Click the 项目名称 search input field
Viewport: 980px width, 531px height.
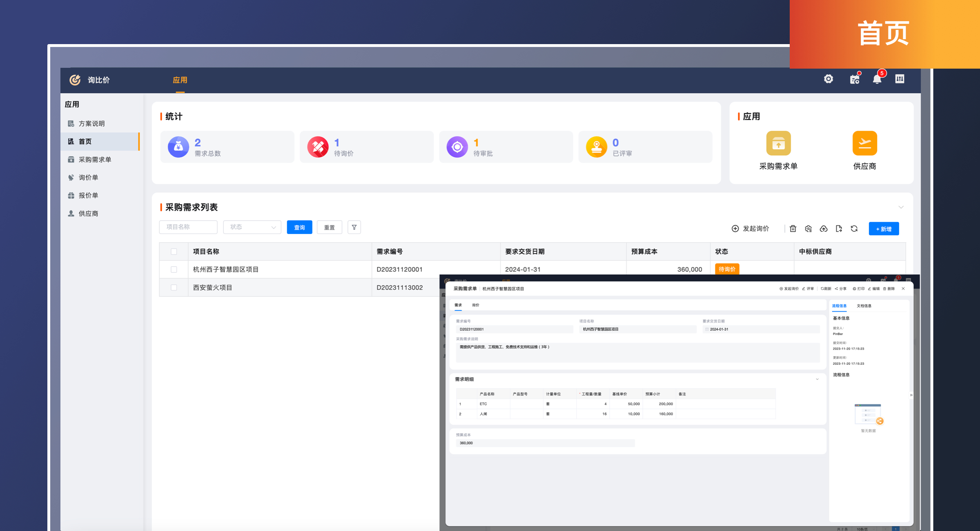[188, 228]
